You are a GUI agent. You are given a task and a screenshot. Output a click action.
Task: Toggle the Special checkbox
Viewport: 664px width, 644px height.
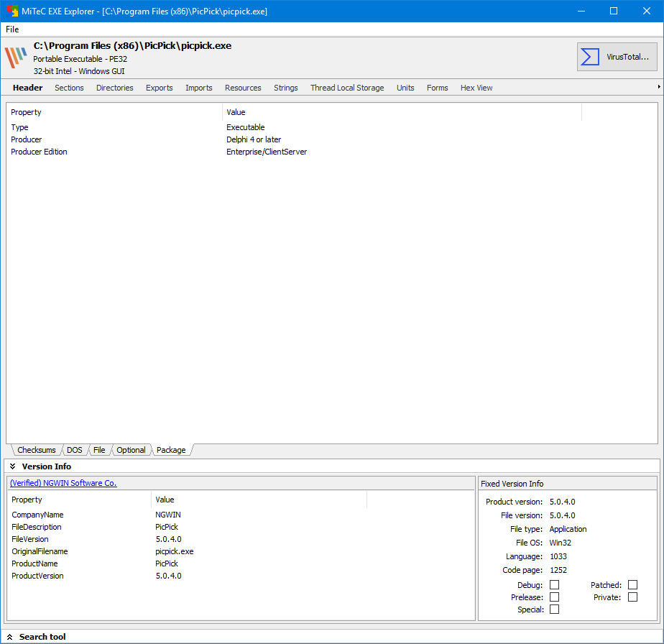point(554,609)
